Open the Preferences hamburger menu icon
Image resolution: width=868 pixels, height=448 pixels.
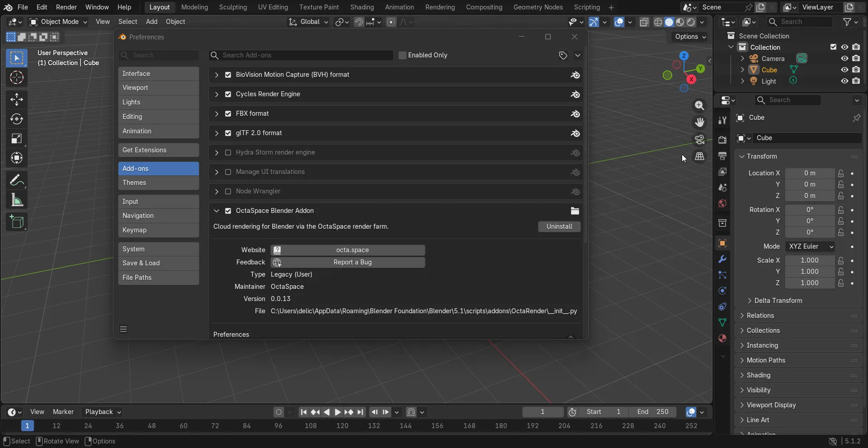coord(123,329)
